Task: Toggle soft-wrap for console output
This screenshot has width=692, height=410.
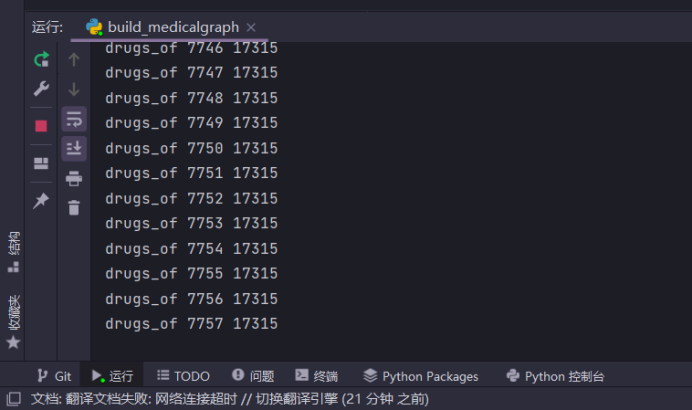Action: [74, 119]
